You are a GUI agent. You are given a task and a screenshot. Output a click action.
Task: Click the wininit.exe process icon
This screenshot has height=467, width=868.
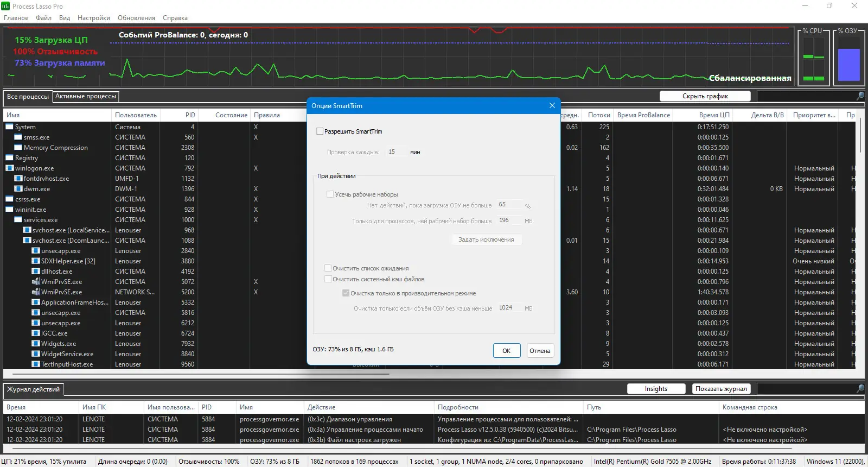point(9,210)
